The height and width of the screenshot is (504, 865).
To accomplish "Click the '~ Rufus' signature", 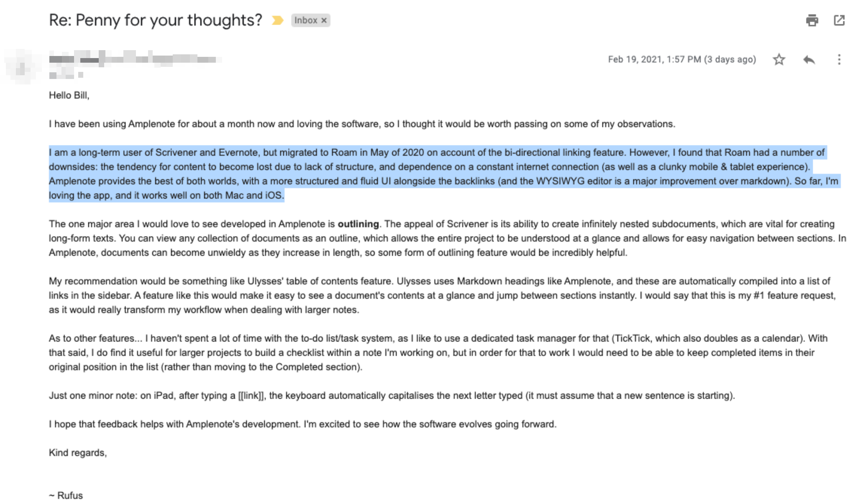I will tap(66, 495).
